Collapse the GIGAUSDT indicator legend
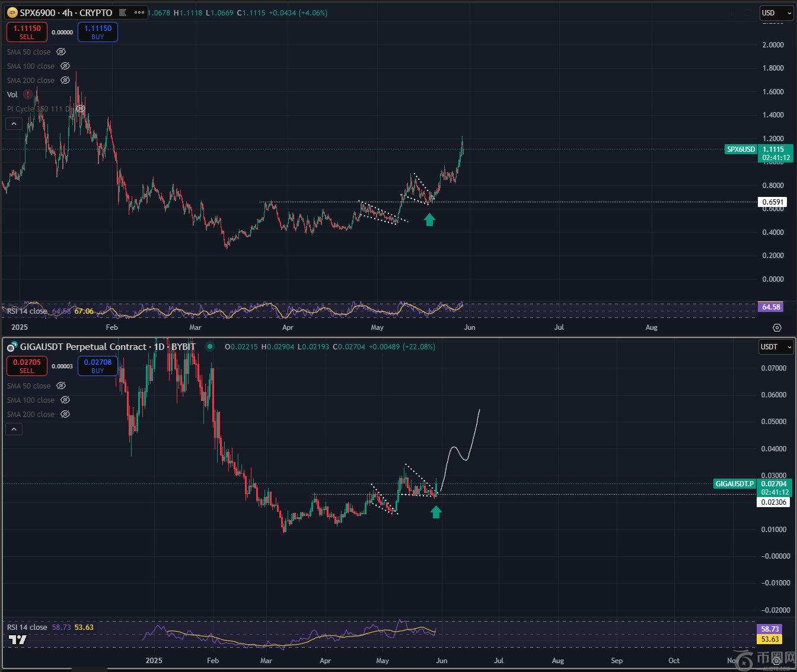Screen dimensions: 797x672 [x=14, y=429]
